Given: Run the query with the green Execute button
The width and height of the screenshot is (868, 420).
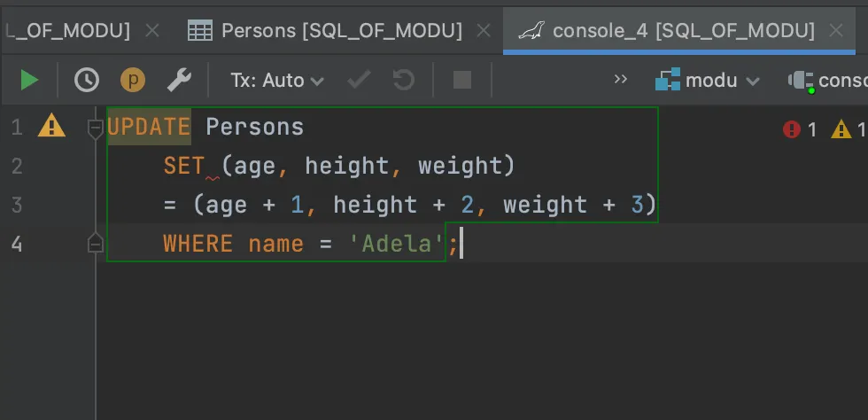Looking at the screenshot, I should [29, 81].
